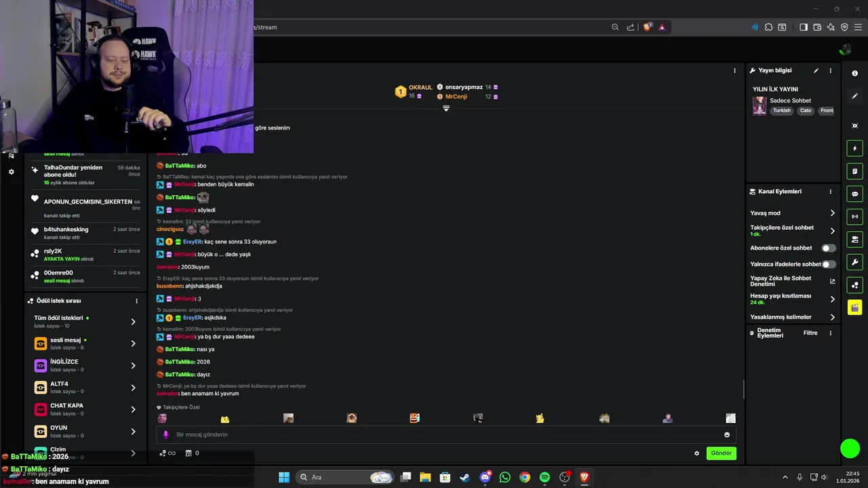The image size is (868, 488).
Task: Open chat panel three-dot menu
Action: pyautogui.click(x=734, y=70)
